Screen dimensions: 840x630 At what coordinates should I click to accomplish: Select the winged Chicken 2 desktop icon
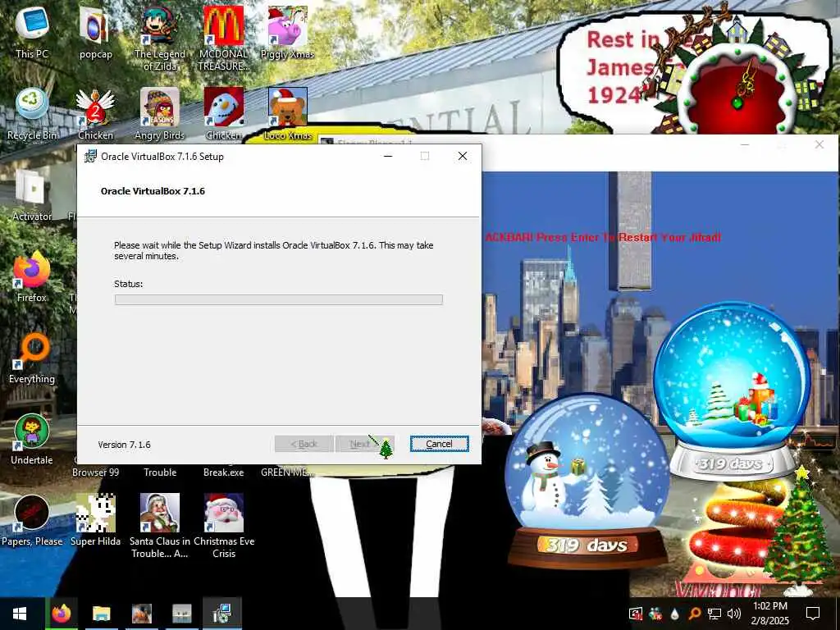[95, 113]
